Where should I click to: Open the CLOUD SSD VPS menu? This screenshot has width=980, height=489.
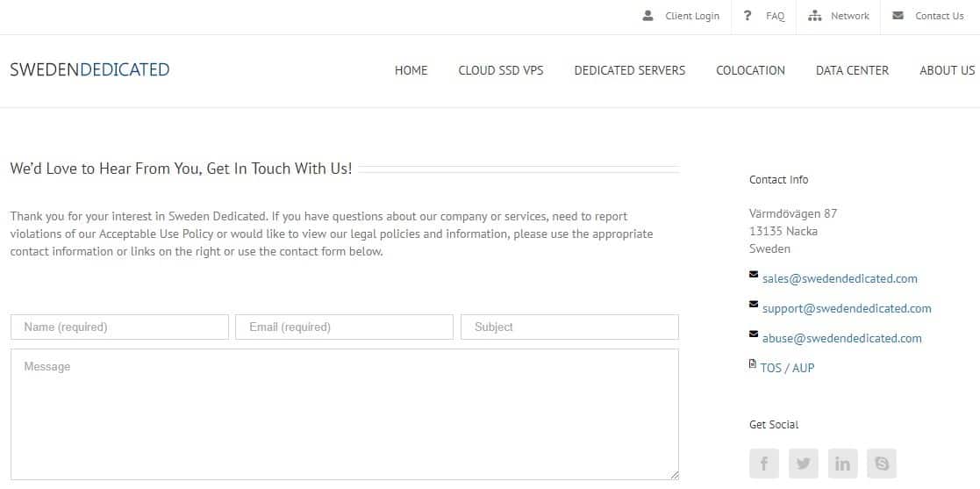pyautogui.click(x=501, y=70)
